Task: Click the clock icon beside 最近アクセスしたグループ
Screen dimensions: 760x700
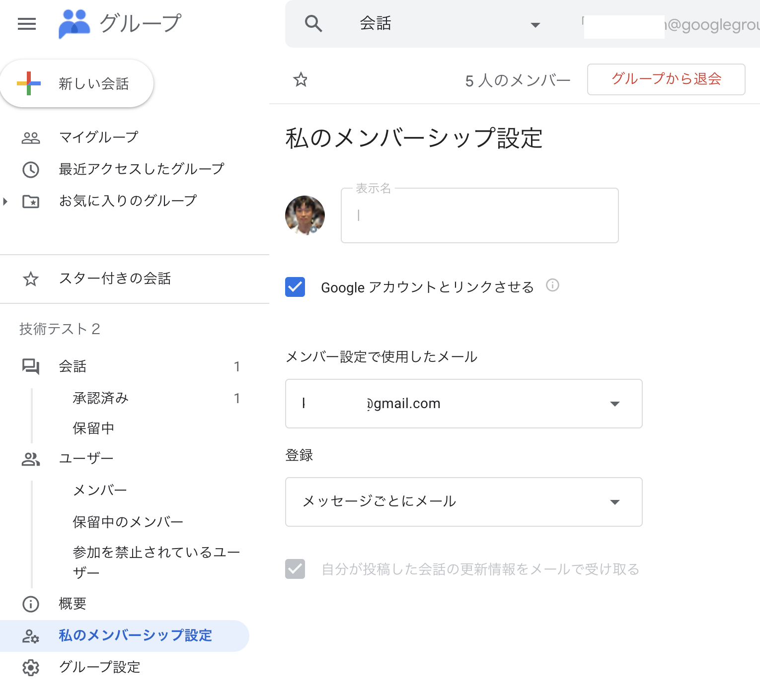Action: coord(31,169)
